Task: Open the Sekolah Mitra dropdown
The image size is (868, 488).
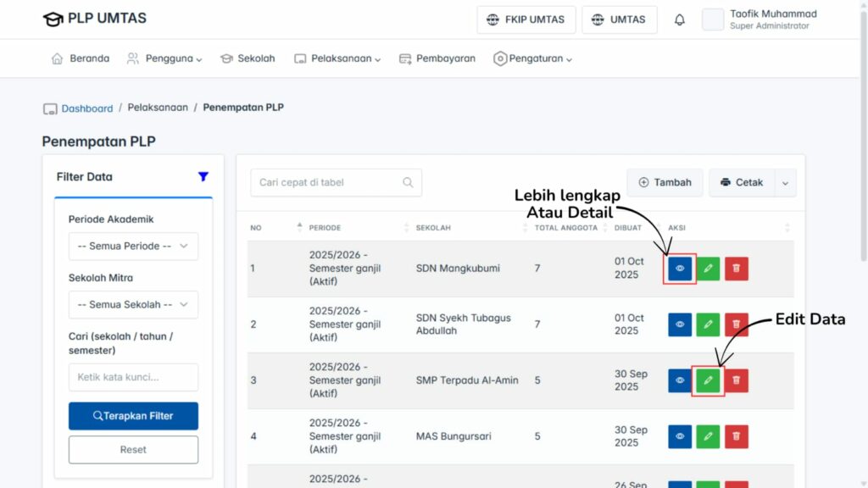Action: tap(133, 305)
